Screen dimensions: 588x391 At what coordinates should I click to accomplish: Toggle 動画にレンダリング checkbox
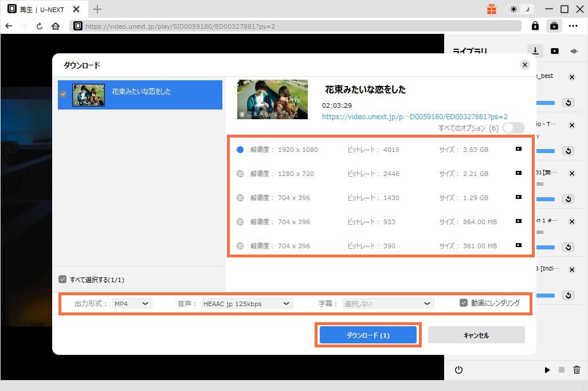pyautogui.click(x=464, y=303)
